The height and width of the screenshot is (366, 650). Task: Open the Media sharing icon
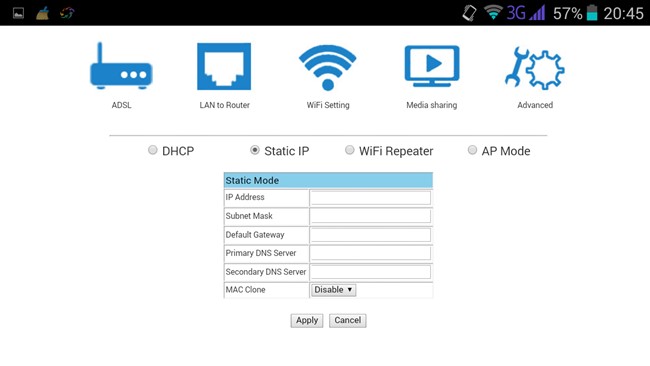[x=432, y=66]
